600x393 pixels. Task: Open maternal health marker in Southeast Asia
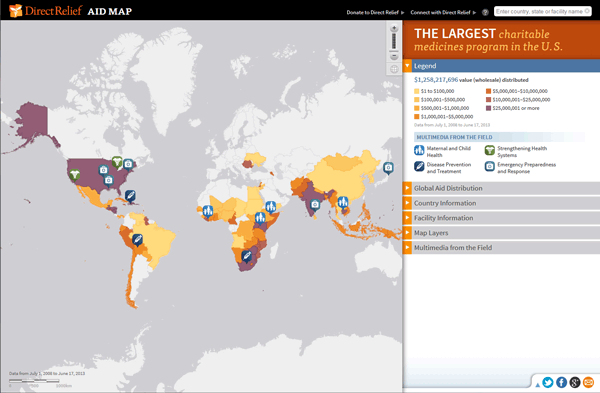coord(343,202)
